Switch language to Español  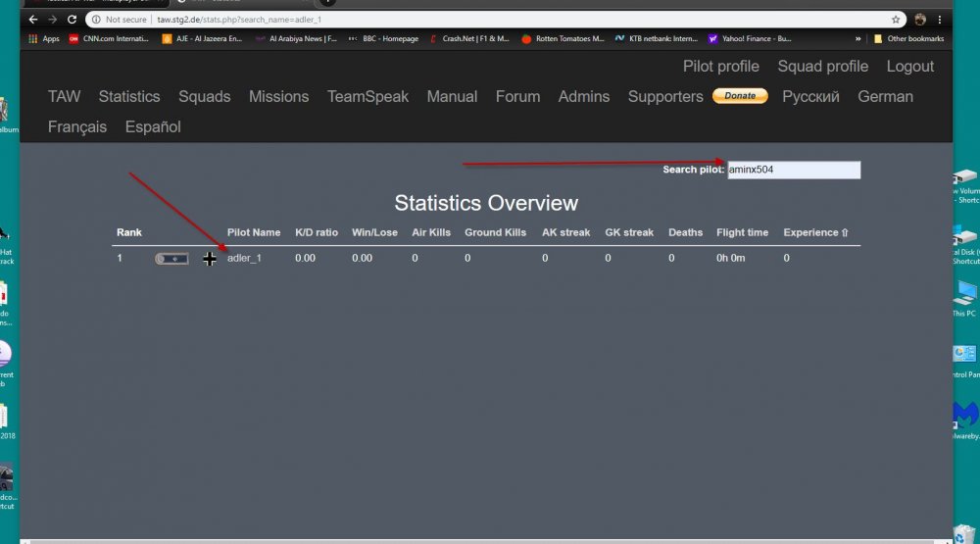tap(153, 127)
